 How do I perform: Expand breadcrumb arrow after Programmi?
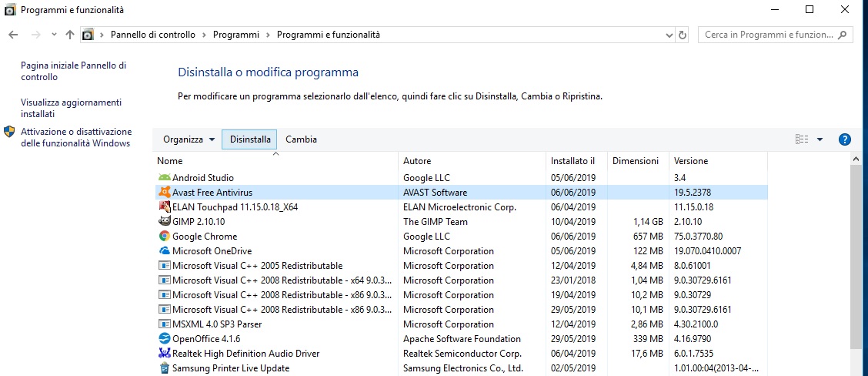pyautogui.click(x=268, y=35)
